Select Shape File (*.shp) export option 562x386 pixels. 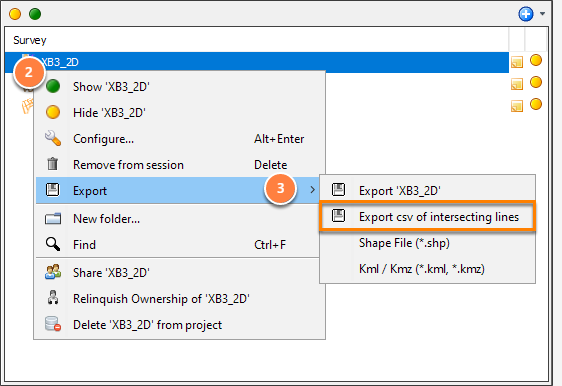[x=427, y=243]
